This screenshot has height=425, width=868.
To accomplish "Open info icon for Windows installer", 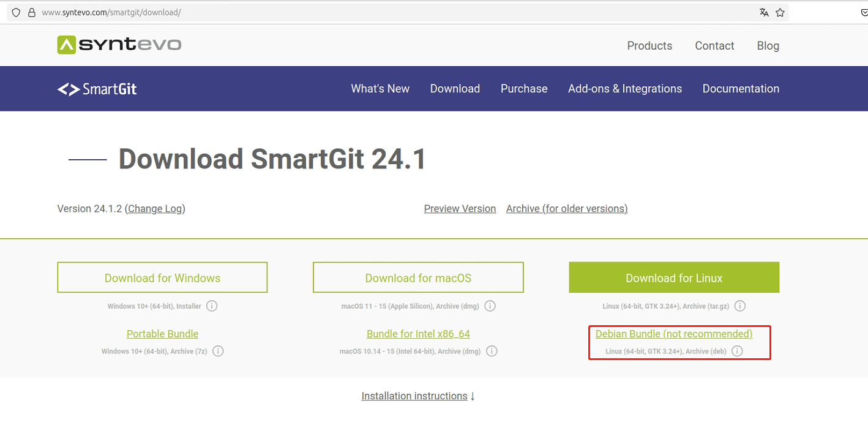I will 212,306.
